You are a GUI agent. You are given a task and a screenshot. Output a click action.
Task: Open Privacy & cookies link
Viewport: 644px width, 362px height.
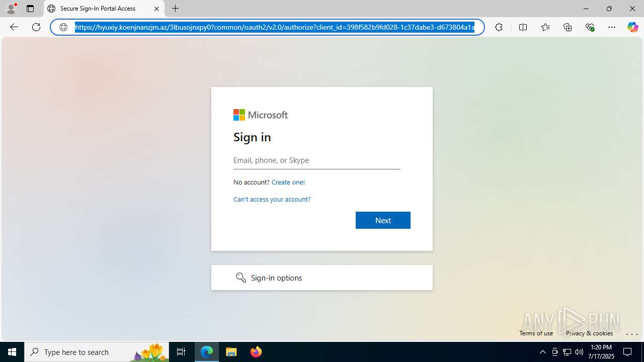pyautogui.click(x=589, y=333)
